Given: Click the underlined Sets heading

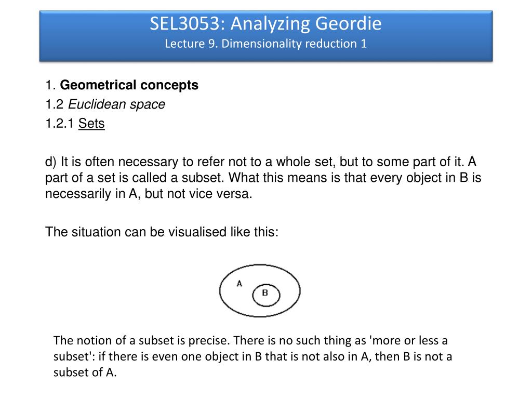Looking at the screenshot, I should tap(91, 123).
